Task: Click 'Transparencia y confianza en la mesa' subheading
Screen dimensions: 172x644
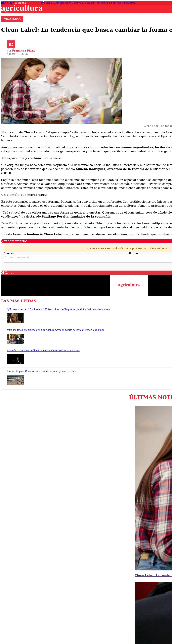Action: click(31, 158)
